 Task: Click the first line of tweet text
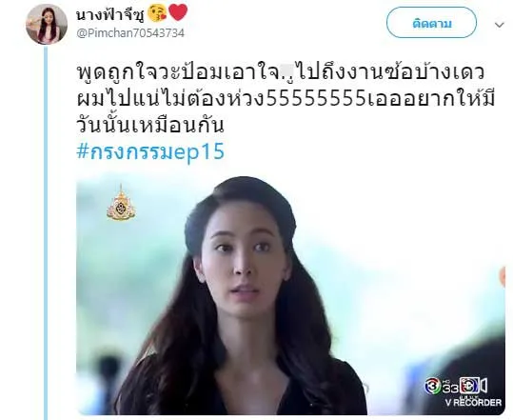(x=281, y=73)
